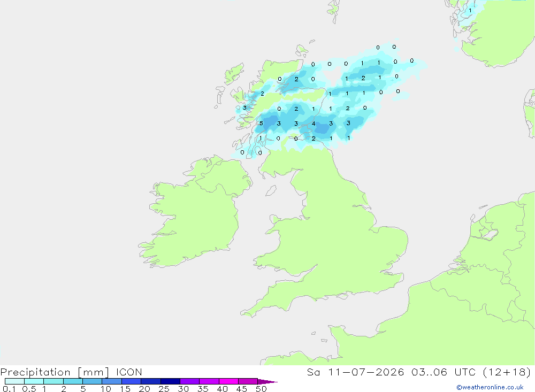
Task: Click the 1–2 mm legend color swatch
Action: 53,381
